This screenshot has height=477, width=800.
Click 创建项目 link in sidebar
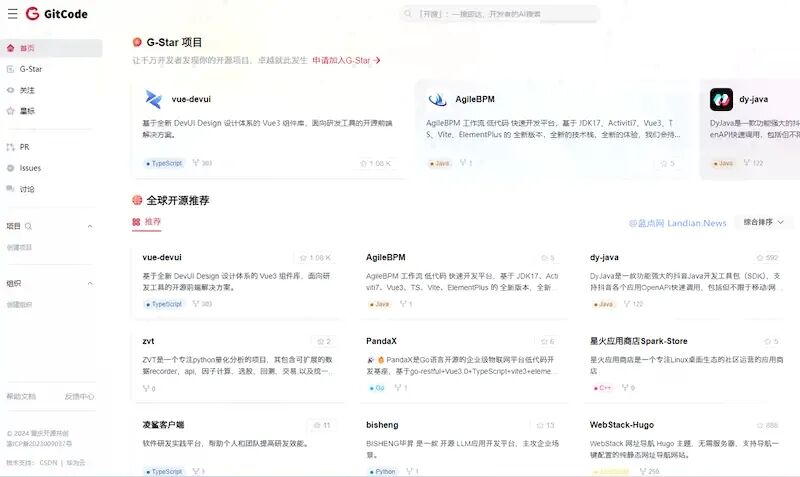(19, 247)
